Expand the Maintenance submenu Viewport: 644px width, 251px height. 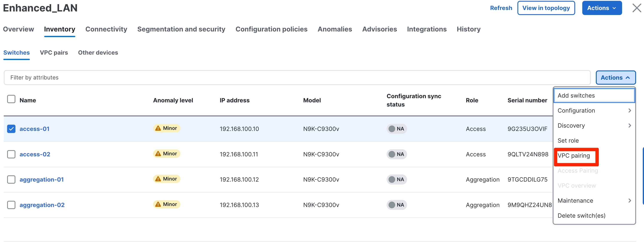[594, 200]
